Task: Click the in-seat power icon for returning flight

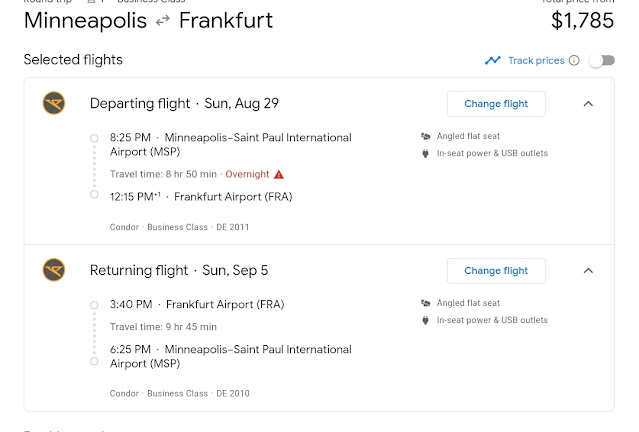Action: coord(426,320)
